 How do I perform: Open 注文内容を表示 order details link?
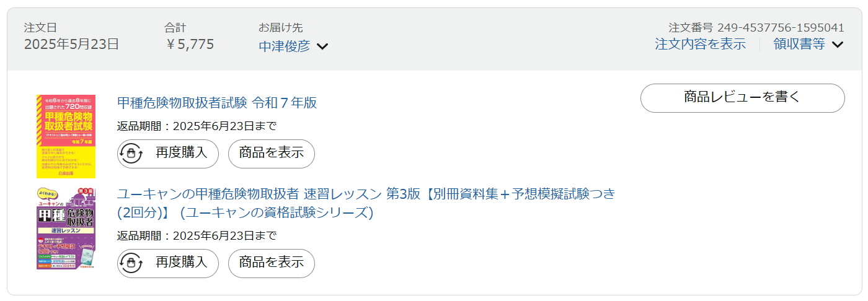tap(700, 44)
